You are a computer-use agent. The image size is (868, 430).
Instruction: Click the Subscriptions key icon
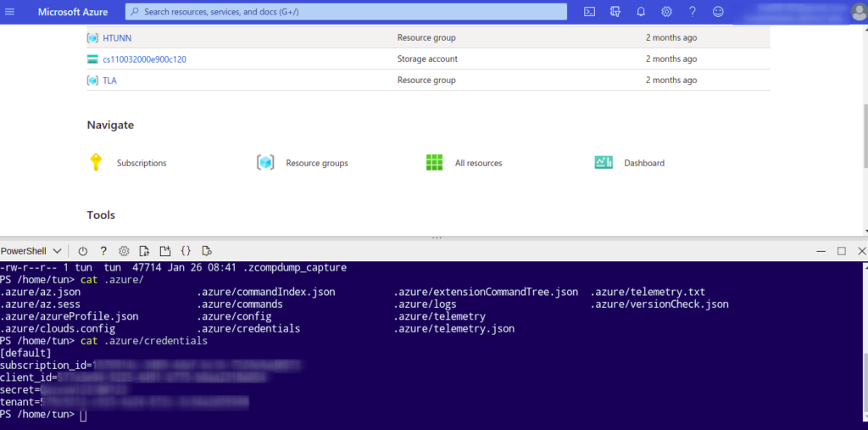click(96, 162)
